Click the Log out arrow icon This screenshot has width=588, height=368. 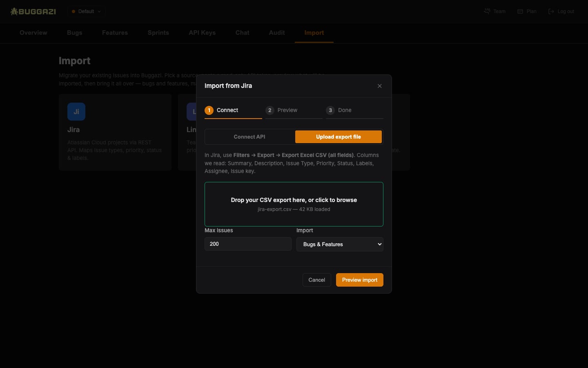(551, 11)
